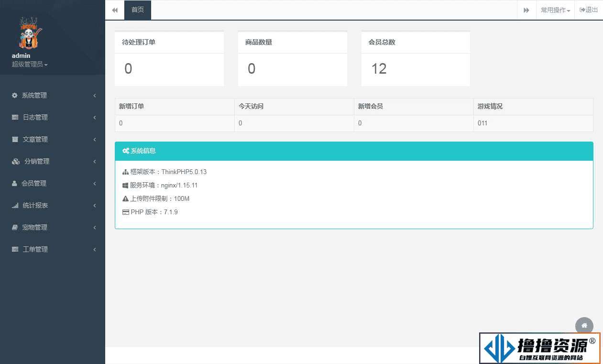Screen dimensions: 603x364
Task: Click the sitemap icon beside 框架版本
Action: (x=126, y=172)
